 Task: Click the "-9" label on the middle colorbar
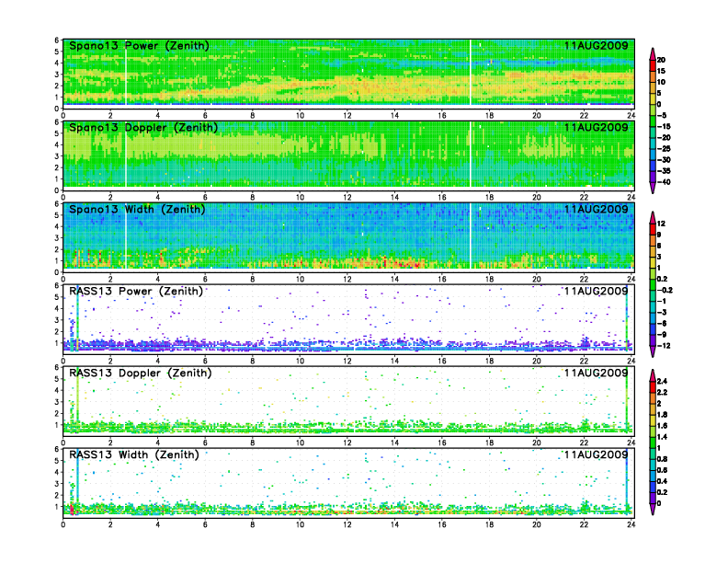point(662,335)
